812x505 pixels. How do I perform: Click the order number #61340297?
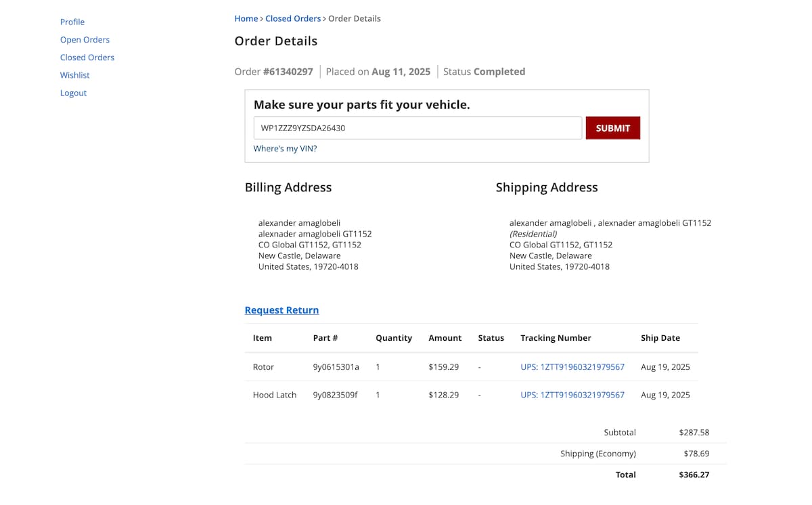pyautogui.click(x=288, y=72)
